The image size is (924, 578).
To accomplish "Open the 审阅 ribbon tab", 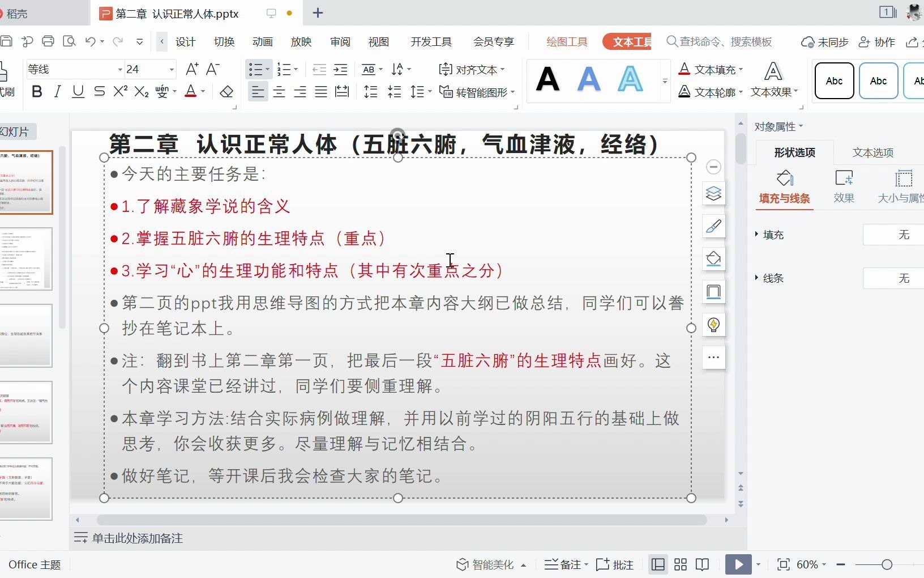I will pyautogui.click(x=340, y=42).
